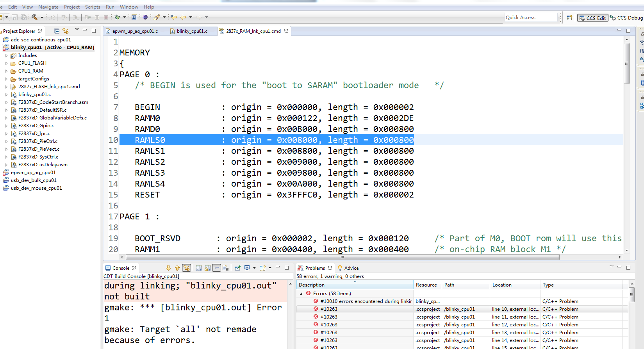Click the Path column header
This screenshot has width=644, height=349.
point(466,285)
